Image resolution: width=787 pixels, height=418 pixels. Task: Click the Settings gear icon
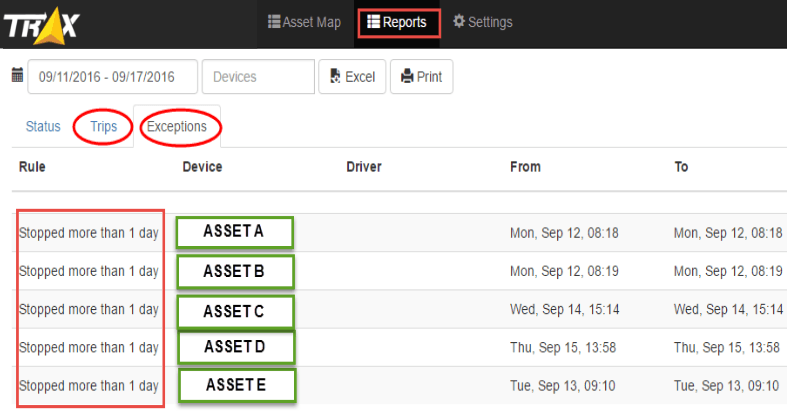(x=459, y=21)
